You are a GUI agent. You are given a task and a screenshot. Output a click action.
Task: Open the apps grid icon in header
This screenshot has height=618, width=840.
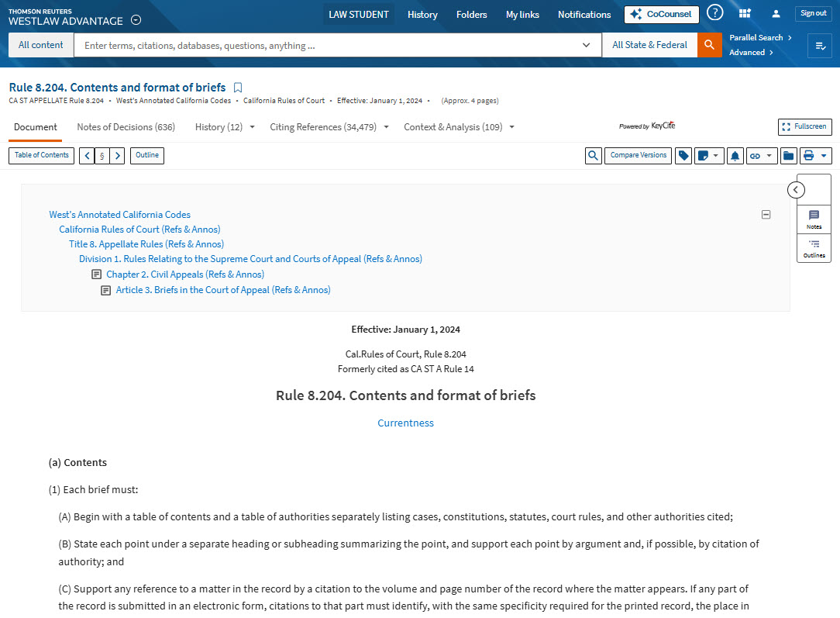click(745, 13)
